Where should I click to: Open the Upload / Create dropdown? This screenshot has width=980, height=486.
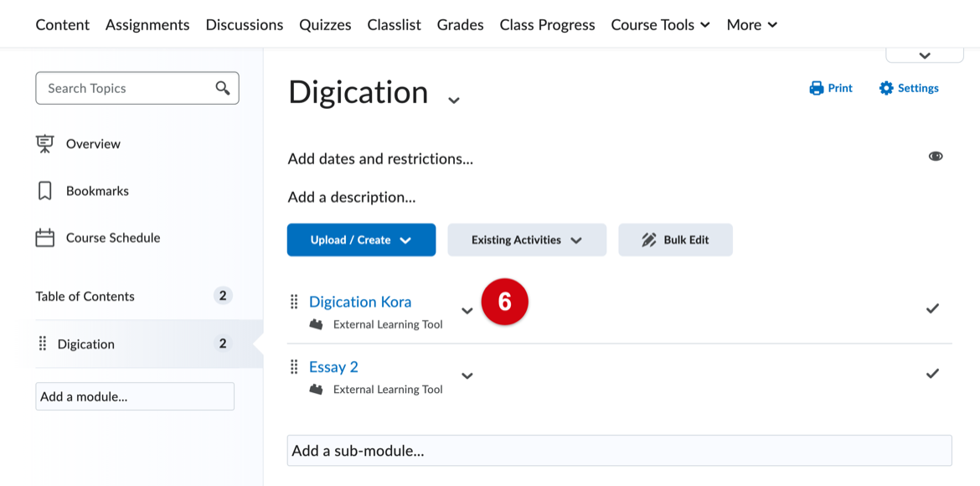[361, 240]
